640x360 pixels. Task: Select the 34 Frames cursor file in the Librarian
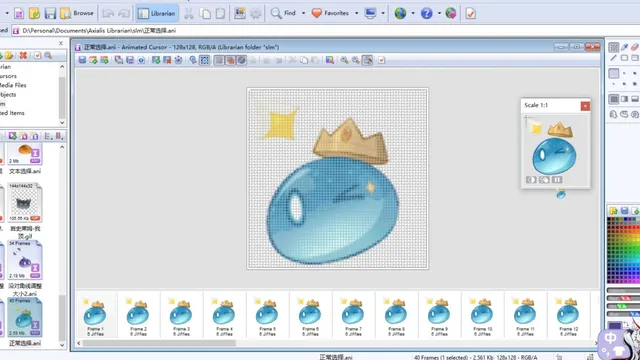25,261
